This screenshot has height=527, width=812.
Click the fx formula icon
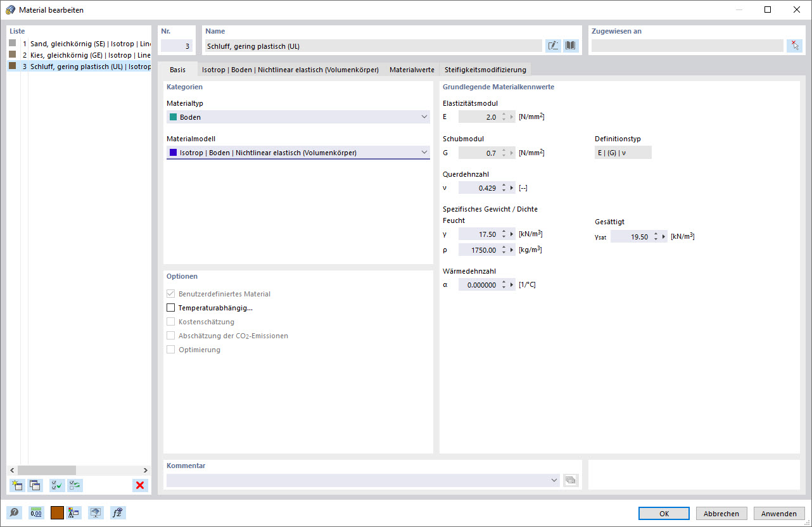point(118,513)
